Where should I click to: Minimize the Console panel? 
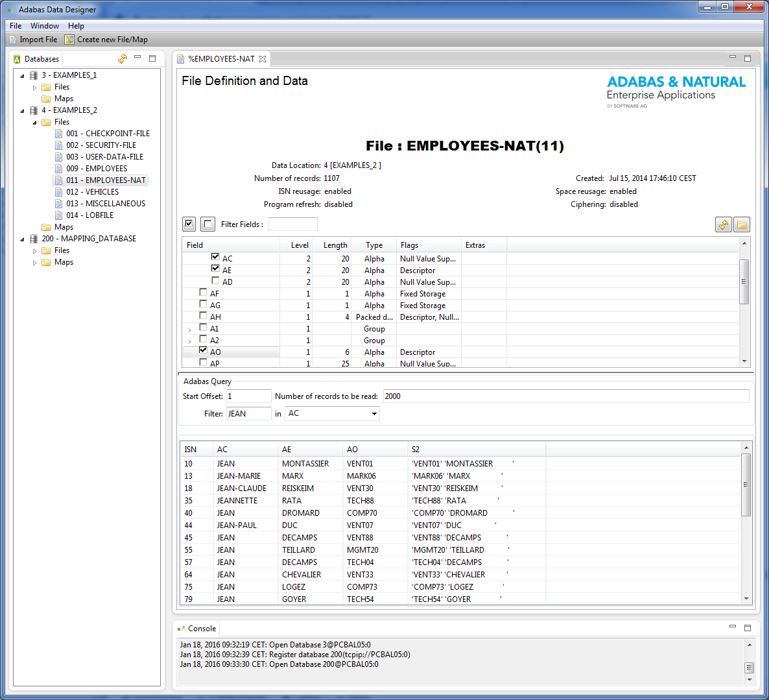(732, 627)
